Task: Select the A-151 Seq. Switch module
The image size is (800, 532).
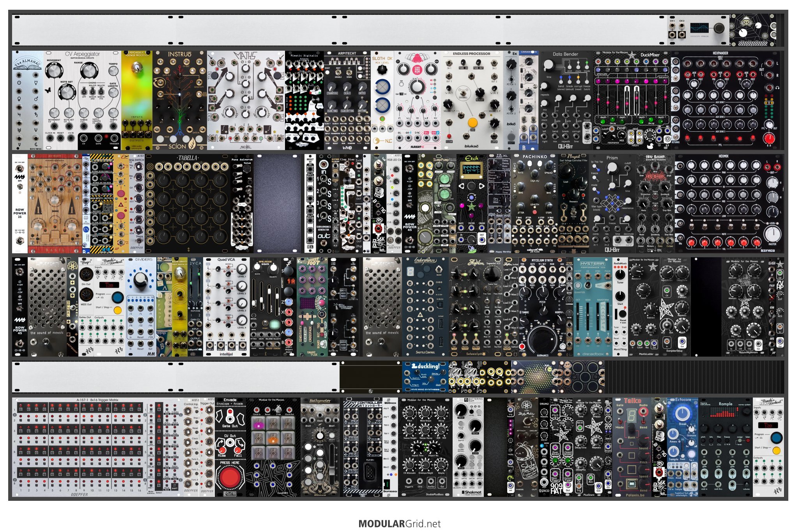Action: (x=137, y=203)
